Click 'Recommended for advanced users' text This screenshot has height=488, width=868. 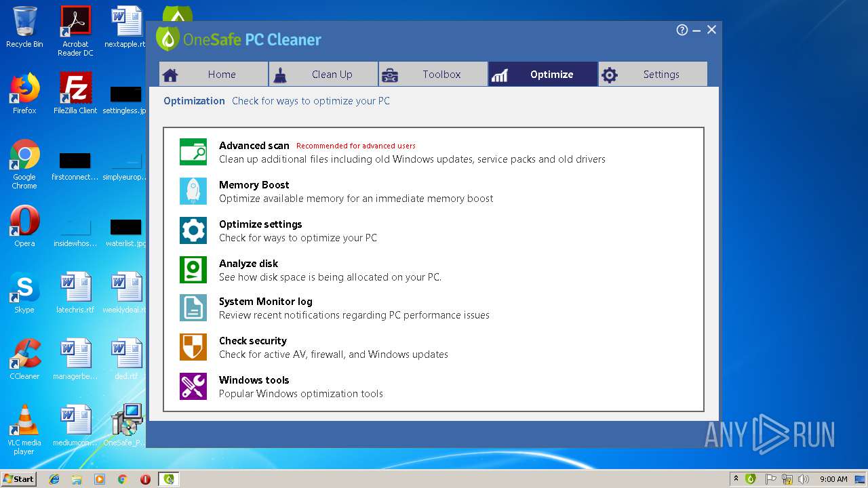click(x=356, y=146)
